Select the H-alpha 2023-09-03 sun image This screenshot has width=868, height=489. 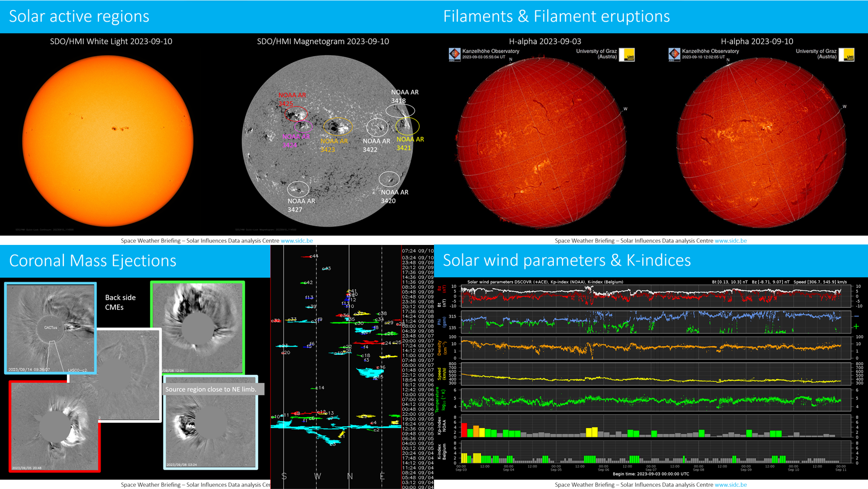[542, 143]
